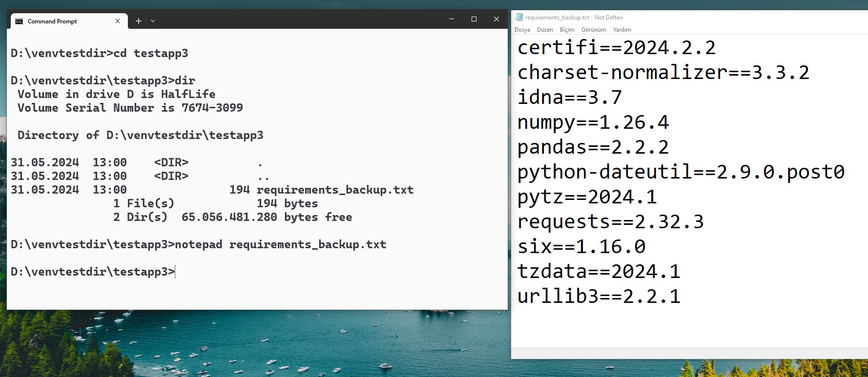Click the python-dateutil==2.9.0.post0 line
Screen dimensions: 868x377
[681, 172]
